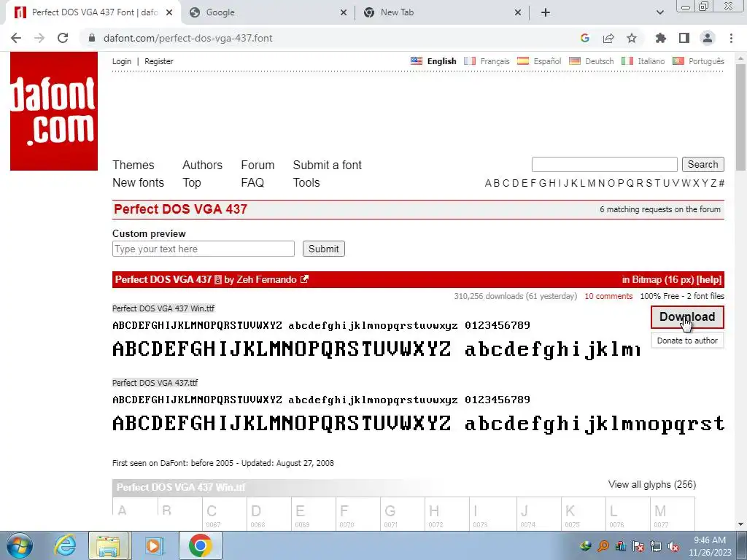Click accents icon beside font name

[x=217, y=279]
